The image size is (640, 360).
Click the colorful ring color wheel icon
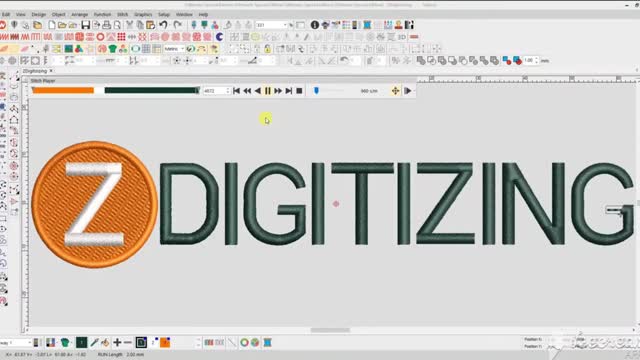[x=244, y=342]
